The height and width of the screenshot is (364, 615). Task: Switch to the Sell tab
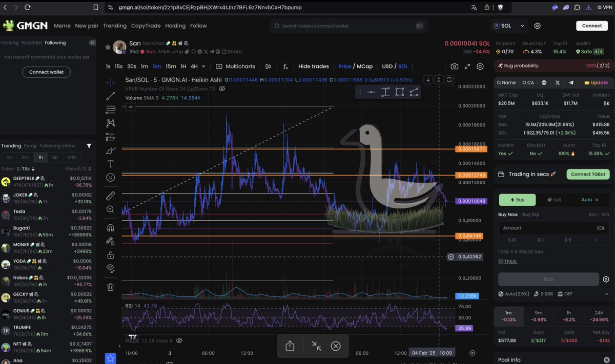click(x=553, y=200)
